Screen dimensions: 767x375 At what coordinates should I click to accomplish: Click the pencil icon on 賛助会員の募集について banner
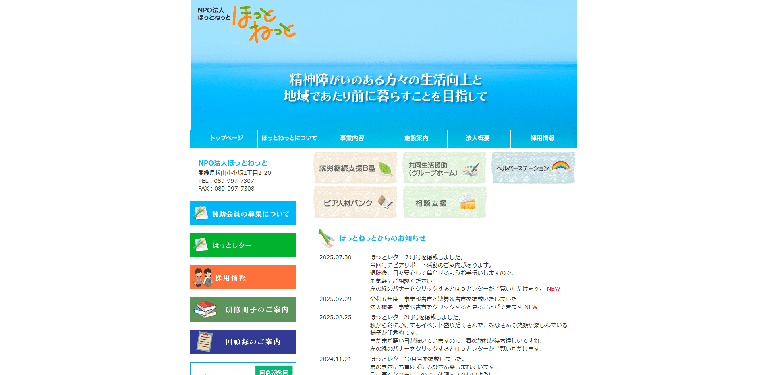click(x=201, y=213)
